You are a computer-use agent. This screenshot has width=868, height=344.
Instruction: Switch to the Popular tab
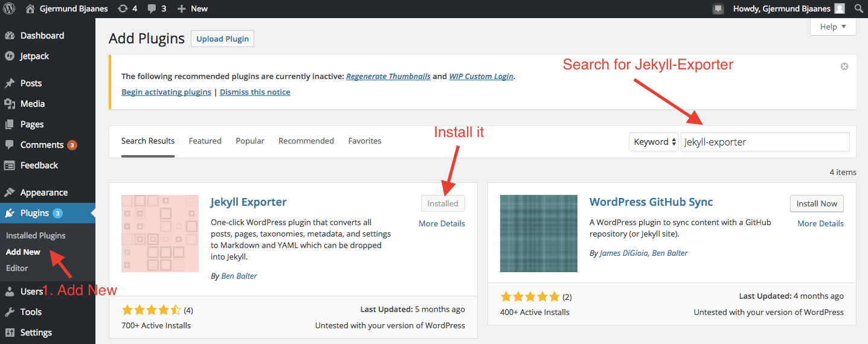pyautogui.click(x=250, y=141)
